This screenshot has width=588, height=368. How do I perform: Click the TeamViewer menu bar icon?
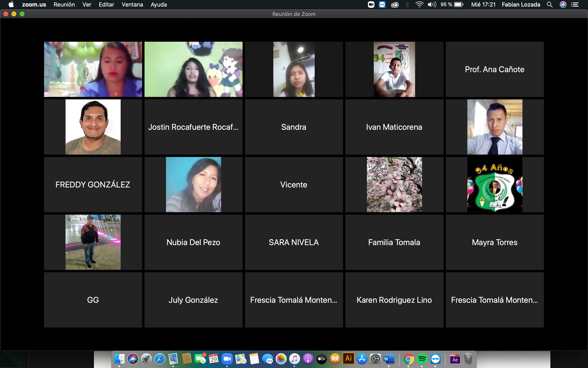click(x=382, y=5)
